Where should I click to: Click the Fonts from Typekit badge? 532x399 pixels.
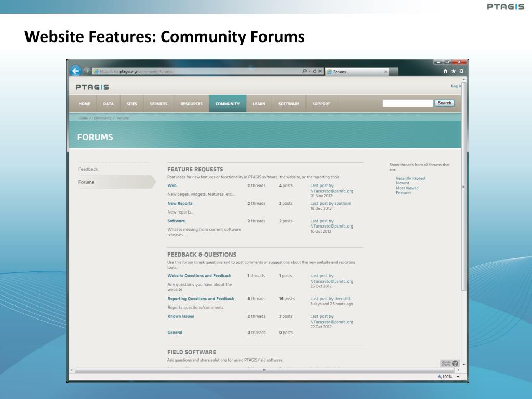pos(450,363)
